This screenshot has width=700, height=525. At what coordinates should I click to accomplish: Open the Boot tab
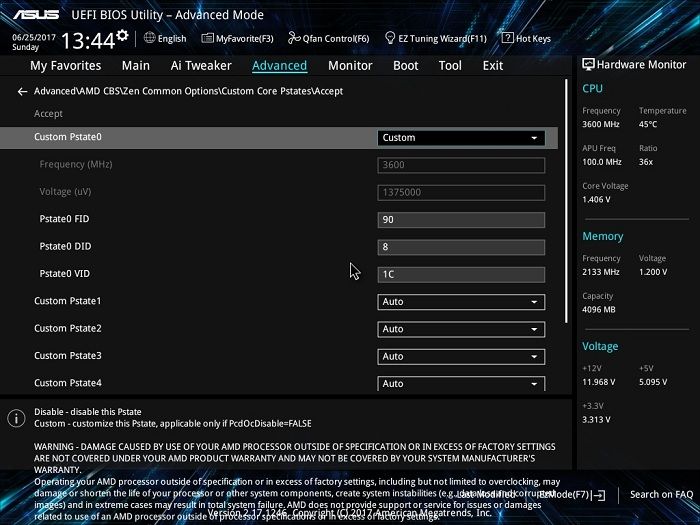click(405, 66)
